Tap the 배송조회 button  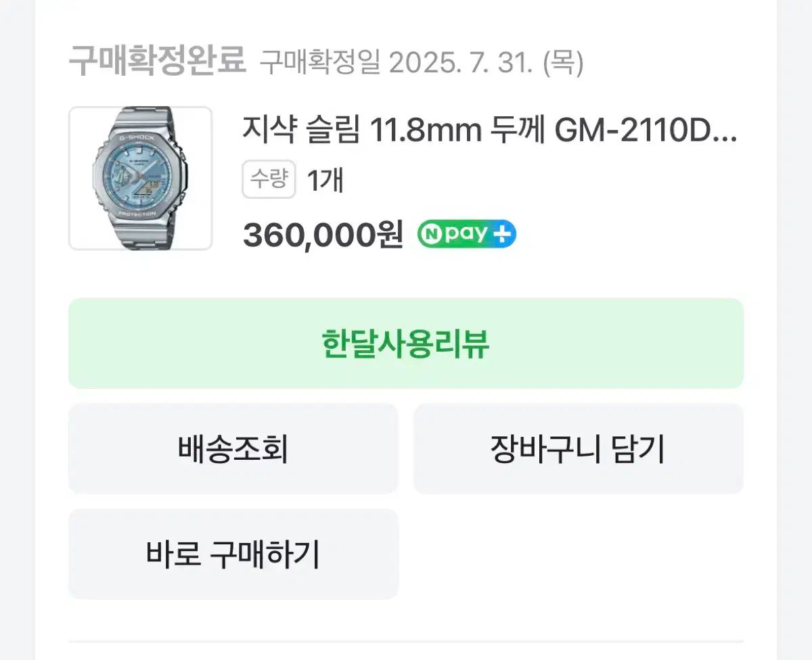[x=233, y=448]
